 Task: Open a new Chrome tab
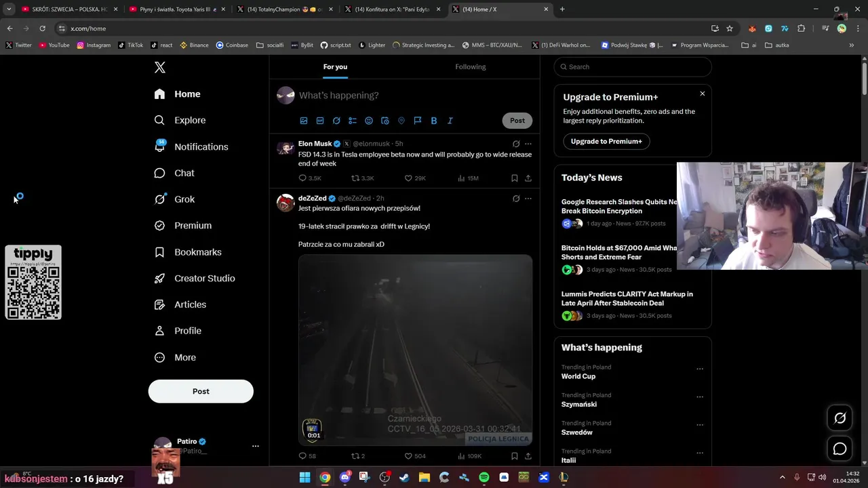click(x=562, y=9)
